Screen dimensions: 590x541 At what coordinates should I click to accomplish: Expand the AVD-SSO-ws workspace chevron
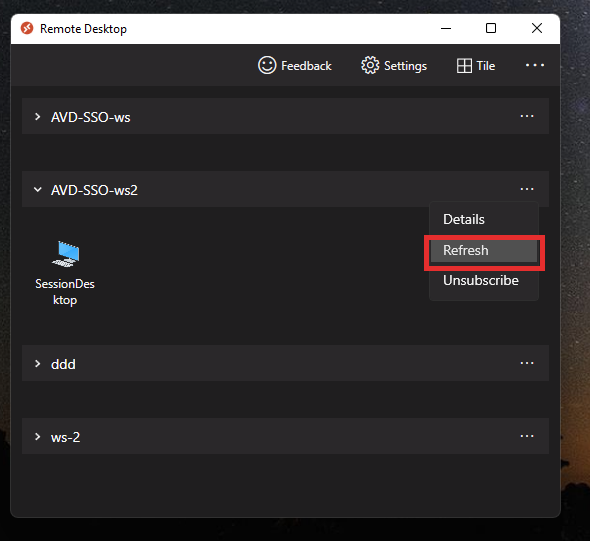37,117
